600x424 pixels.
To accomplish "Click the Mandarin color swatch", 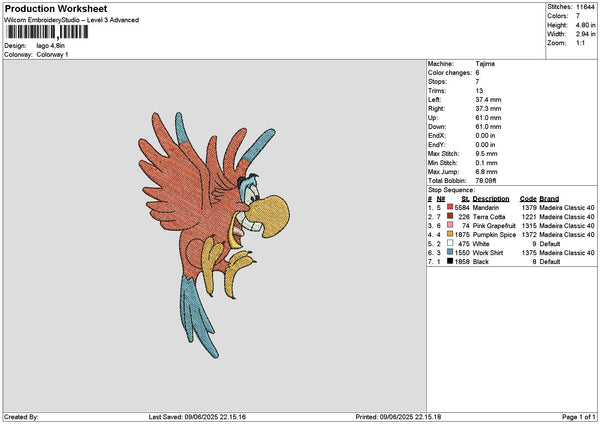I will point(451,207).
